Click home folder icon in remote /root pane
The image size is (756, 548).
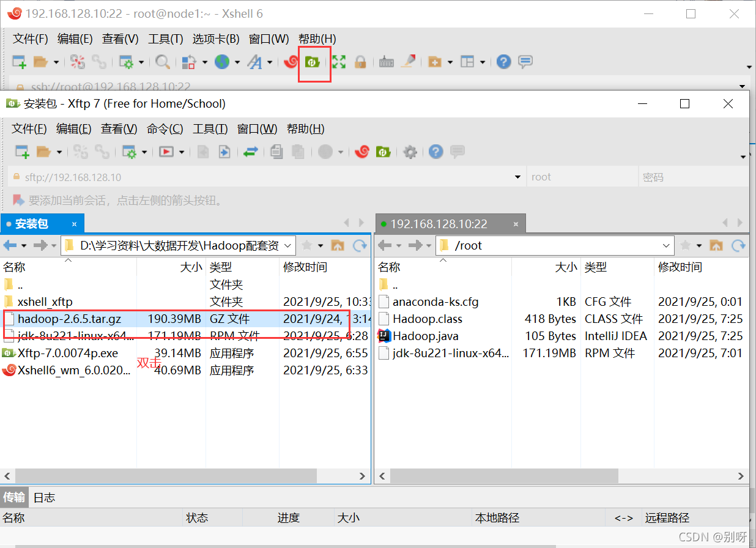pyautogui.click(x=716, y=245)
